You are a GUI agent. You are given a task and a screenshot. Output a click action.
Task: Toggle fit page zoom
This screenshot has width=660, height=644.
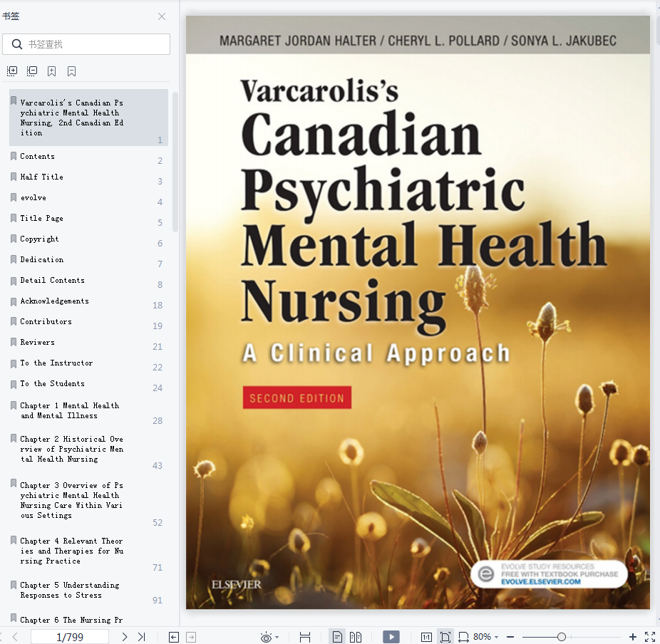(x=445, y=638)
